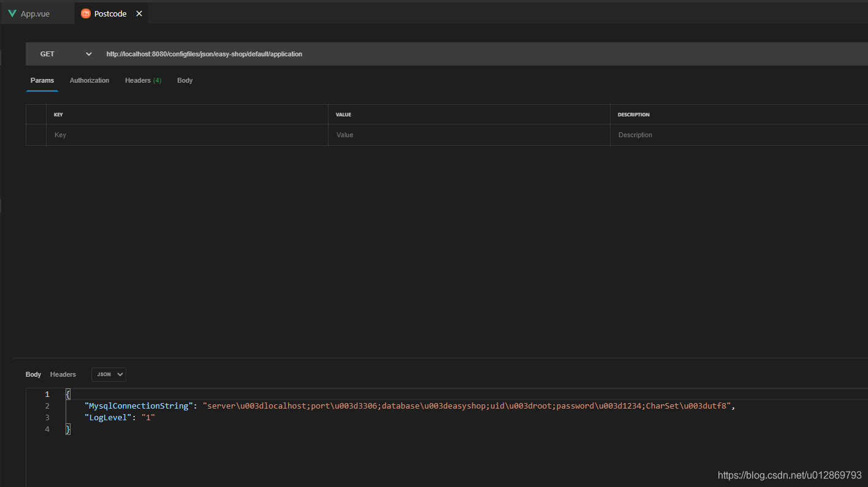The height and width of the screenshot is (487, 868).
Task: Click the Key parameter input cell
Action: (x=187, y=135)
